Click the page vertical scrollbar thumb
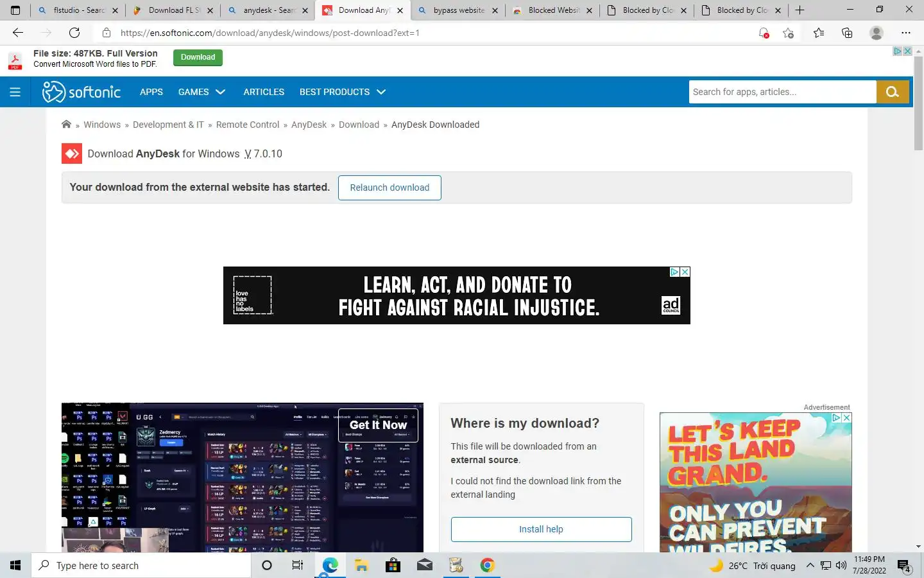924x578 pixels. coord(918,103)
